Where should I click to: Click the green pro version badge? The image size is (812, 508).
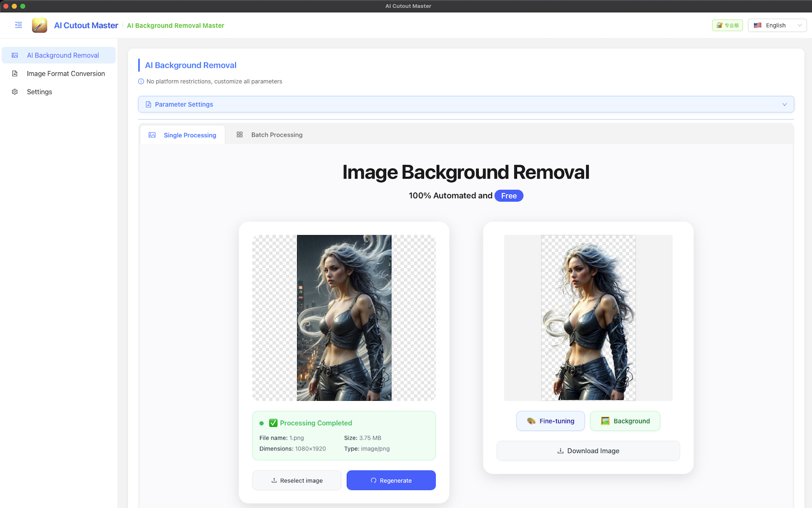tap(727, 25)
